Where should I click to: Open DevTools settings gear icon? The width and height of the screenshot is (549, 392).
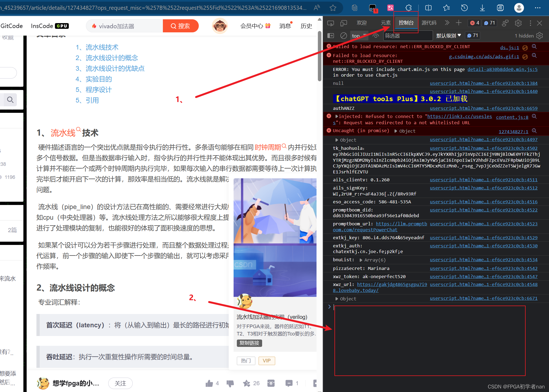point(518,23)
